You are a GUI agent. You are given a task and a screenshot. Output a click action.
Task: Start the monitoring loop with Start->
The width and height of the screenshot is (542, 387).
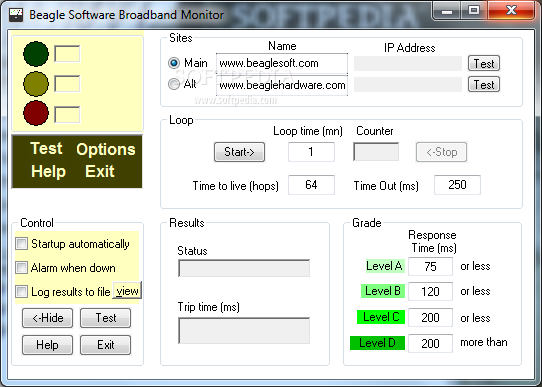coord(239,152)
